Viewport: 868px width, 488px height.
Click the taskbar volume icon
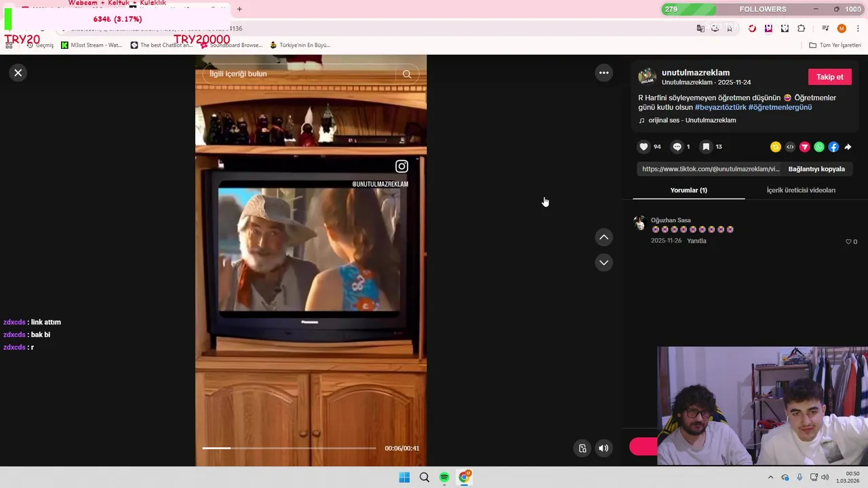825,477
